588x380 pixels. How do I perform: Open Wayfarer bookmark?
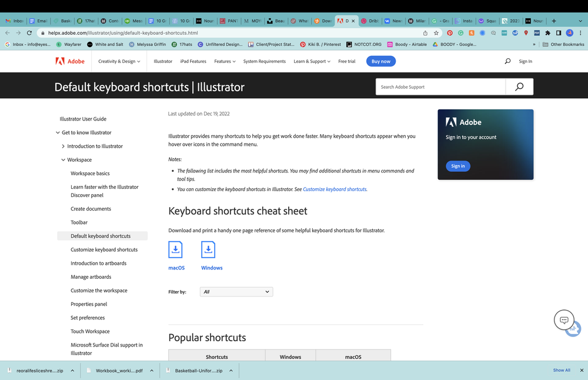pos(69,44)
